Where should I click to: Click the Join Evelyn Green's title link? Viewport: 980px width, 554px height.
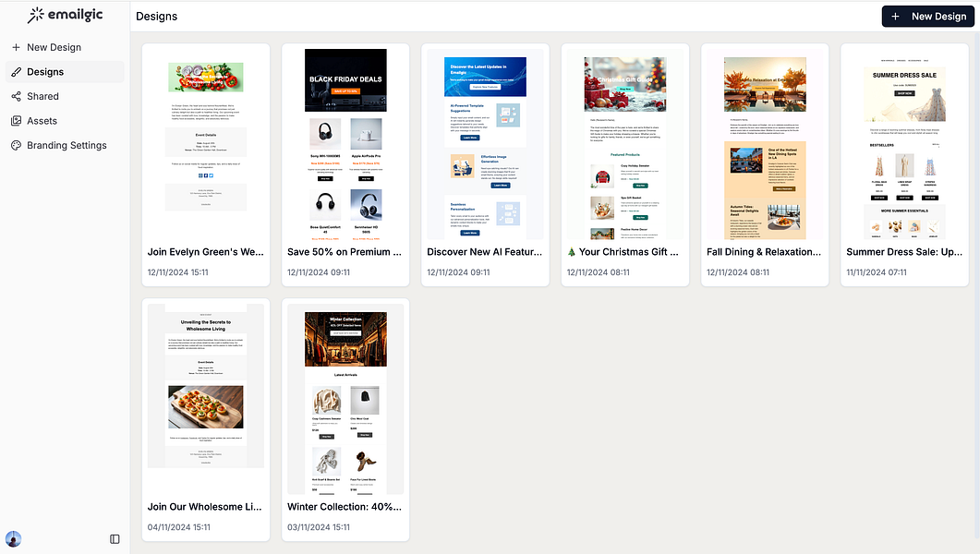click(203, 250)
